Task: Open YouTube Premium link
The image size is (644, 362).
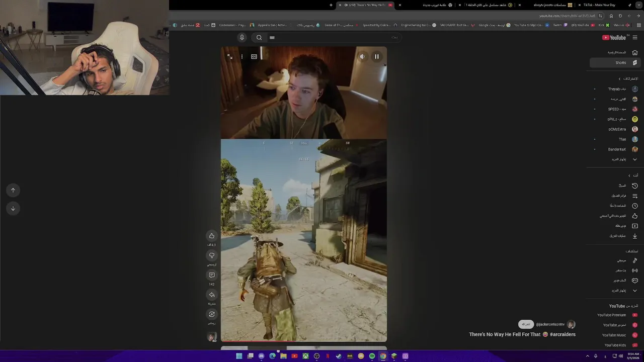Action: click(x=615, y=315)
